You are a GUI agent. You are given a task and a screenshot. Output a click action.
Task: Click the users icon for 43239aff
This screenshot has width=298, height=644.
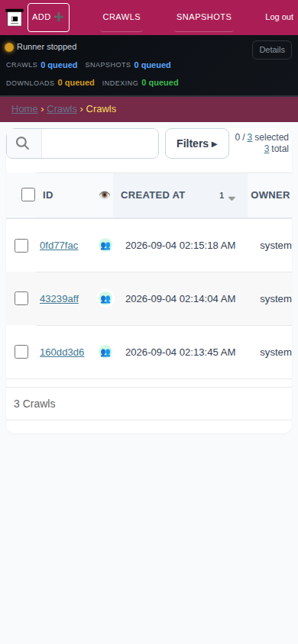105,298
